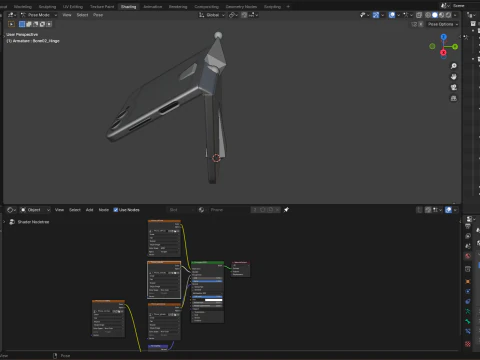
Task: Open the Add menu in the node editor
Action: [89, 210]
